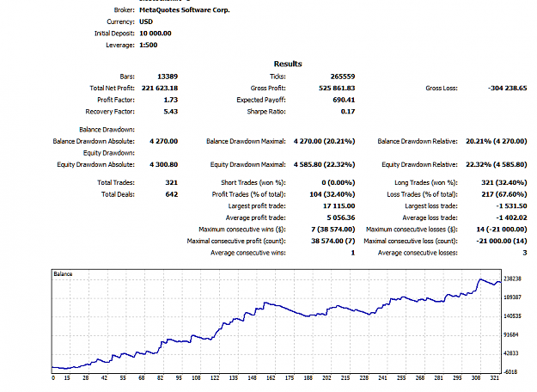Click Total Trades value 321
Screen dimensions: 537x392
point(172,182)
